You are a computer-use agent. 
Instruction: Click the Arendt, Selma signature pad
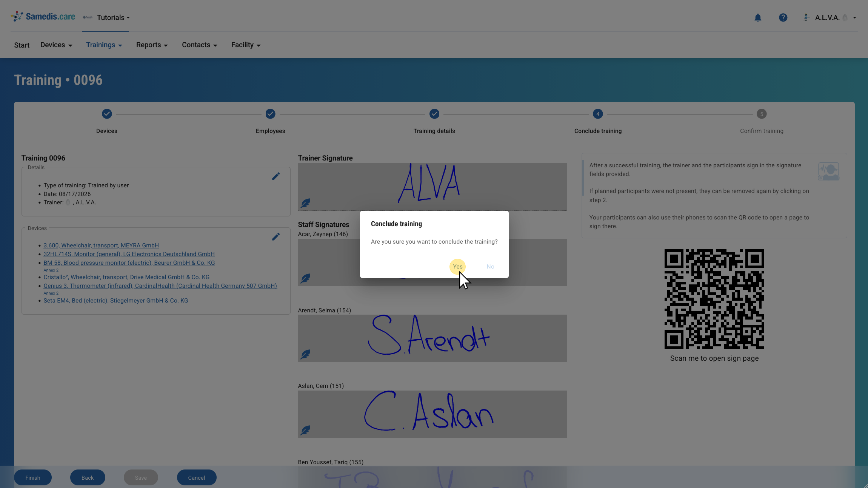pos(432,338)
